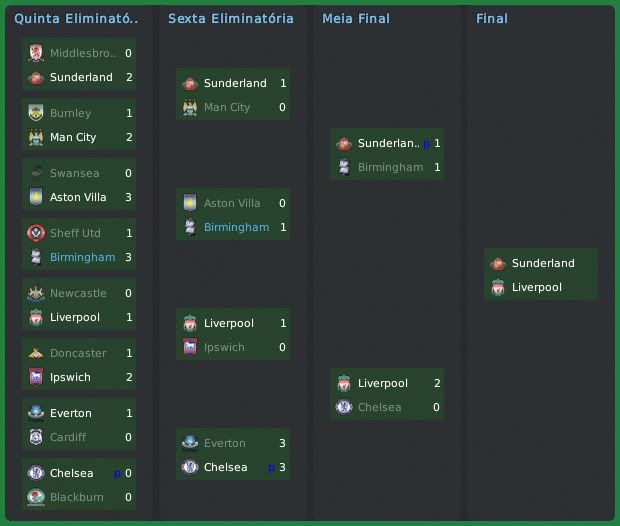The width and height of the screenshot is (620, 526).
Task: Open Man City link in Sexta Eliminatória
Action: coord(227,107)
